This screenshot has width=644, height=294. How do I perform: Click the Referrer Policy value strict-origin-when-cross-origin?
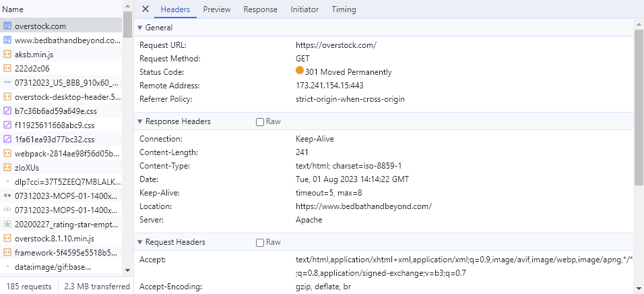coord(350,99)
